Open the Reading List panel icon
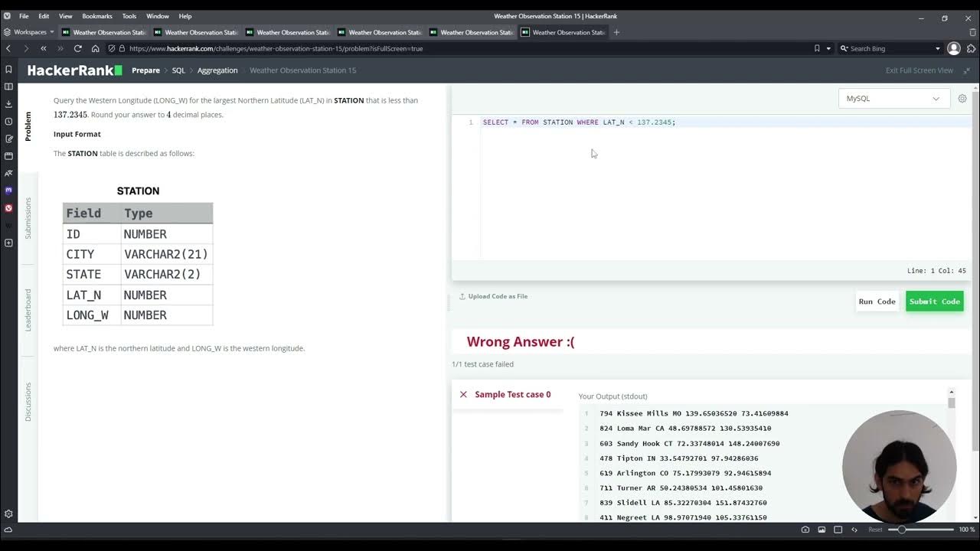The height and width of the screenshot is (551, 980). click(8, 86)
